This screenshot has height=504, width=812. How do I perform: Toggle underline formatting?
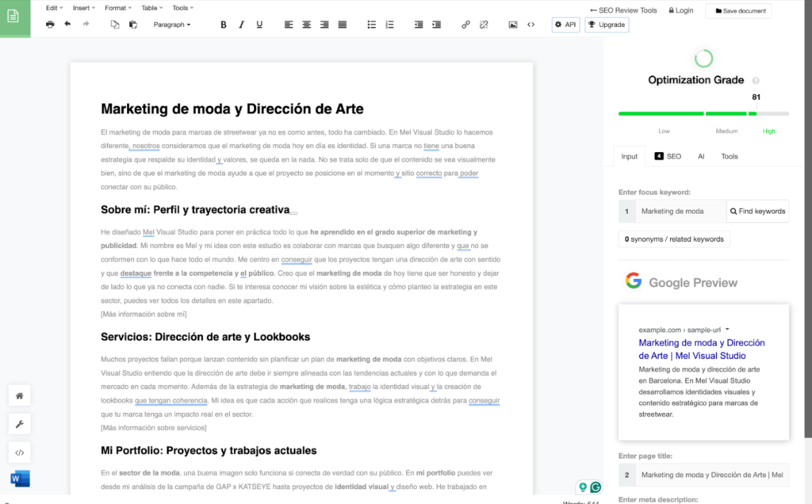(259, 25)
